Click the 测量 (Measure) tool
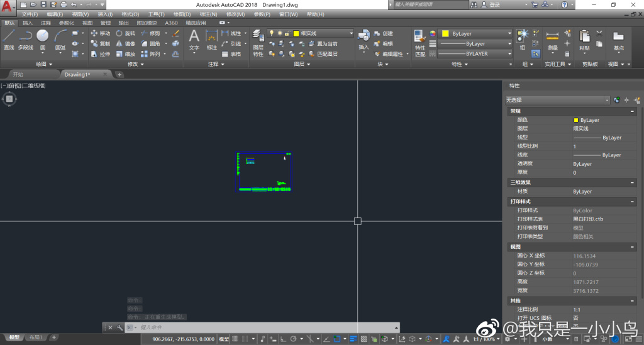This screenshot has width=644, height=345. [552, 40]
